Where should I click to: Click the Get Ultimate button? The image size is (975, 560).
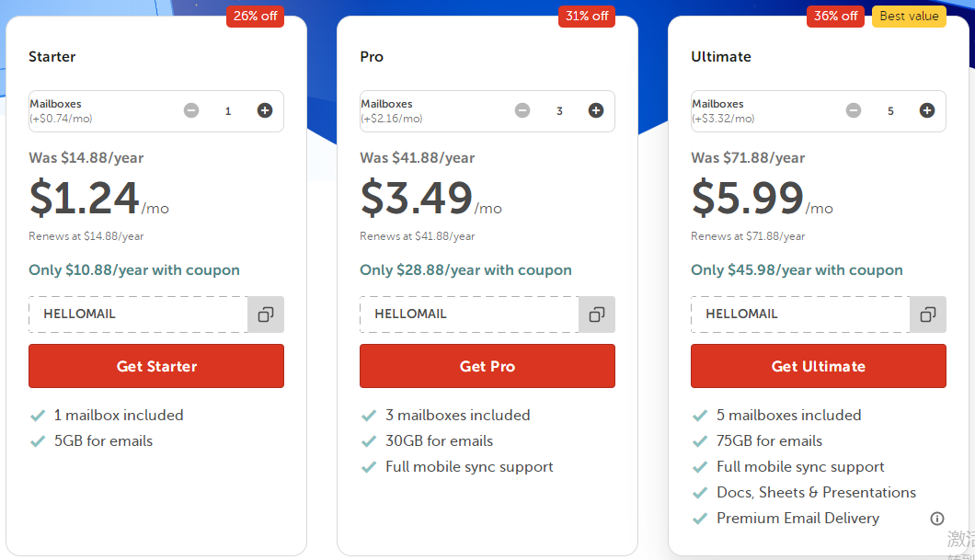click(x=819, y=366)
